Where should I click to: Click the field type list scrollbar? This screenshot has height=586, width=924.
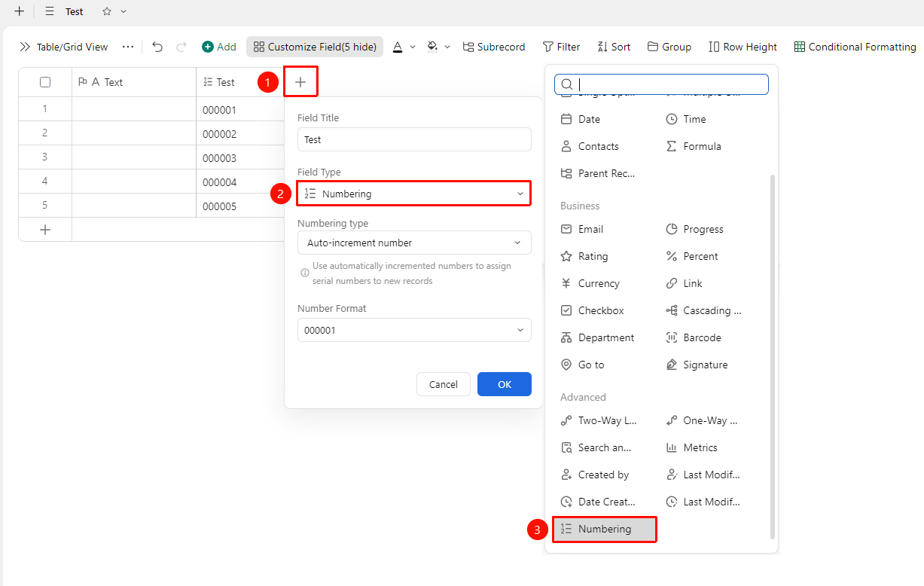pos(772,356)
